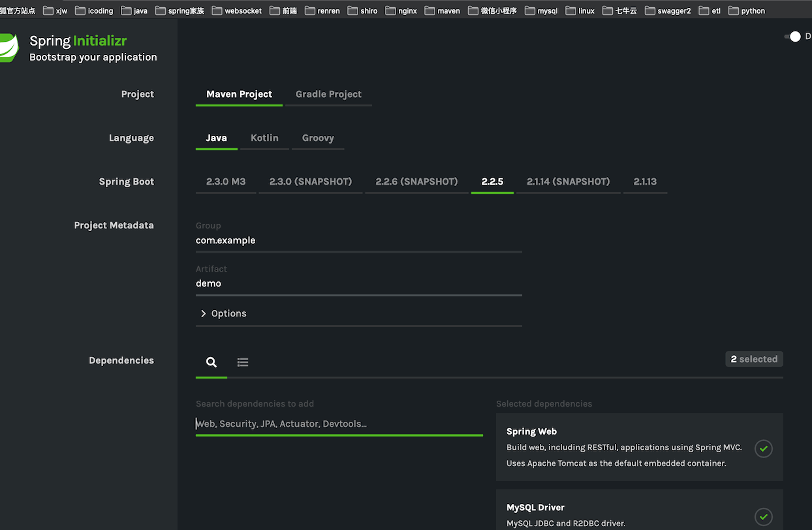Open the 微信小程序 bookmark folder
The image size is (812, 530).
[492, 10]
